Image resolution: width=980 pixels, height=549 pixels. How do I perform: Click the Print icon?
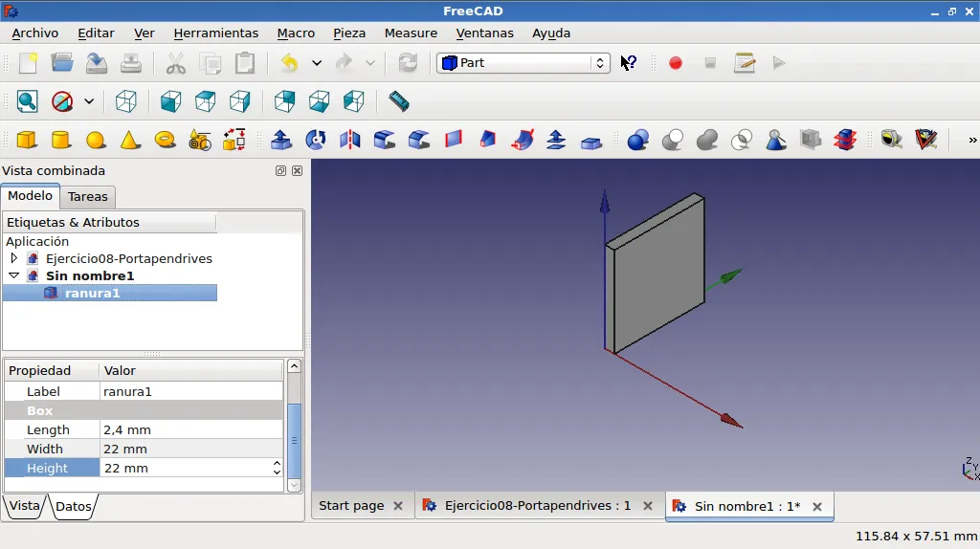130,63
